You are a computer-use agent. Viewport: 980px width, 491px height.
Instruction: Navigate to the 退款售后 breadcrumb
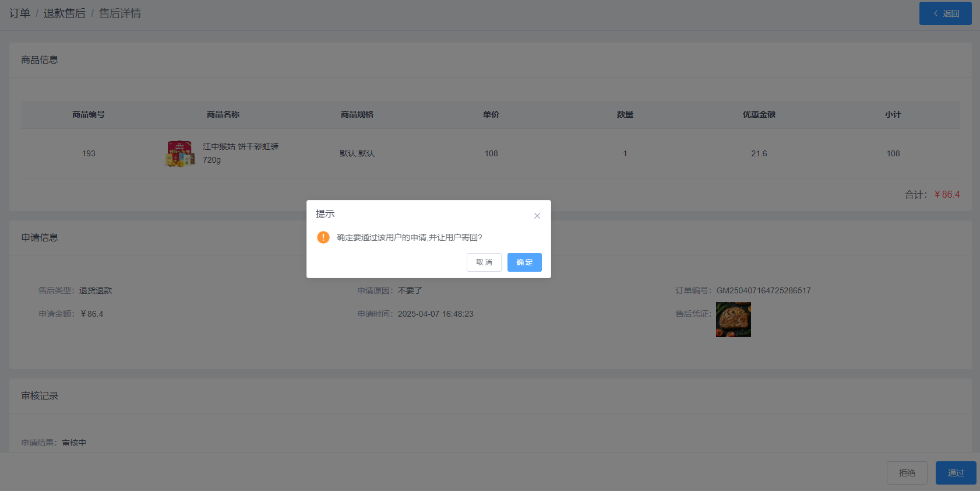click(64, 13)
